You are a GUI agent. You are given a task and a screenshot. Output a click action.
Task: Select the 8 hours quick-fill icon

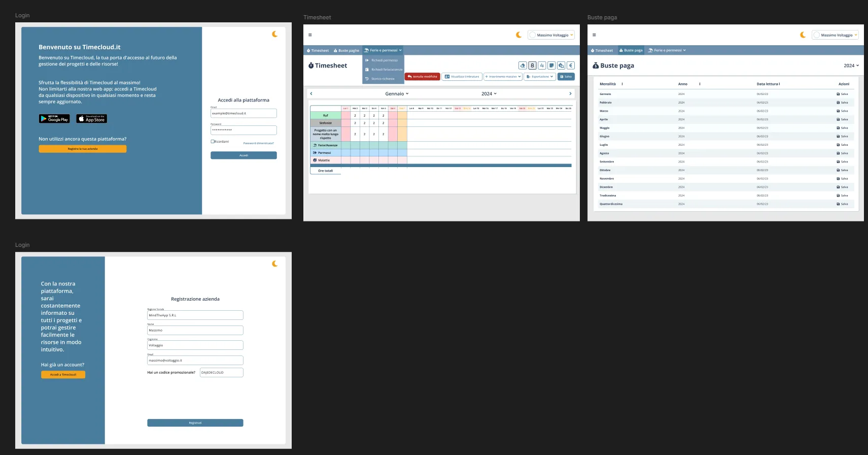pos(532,66)
